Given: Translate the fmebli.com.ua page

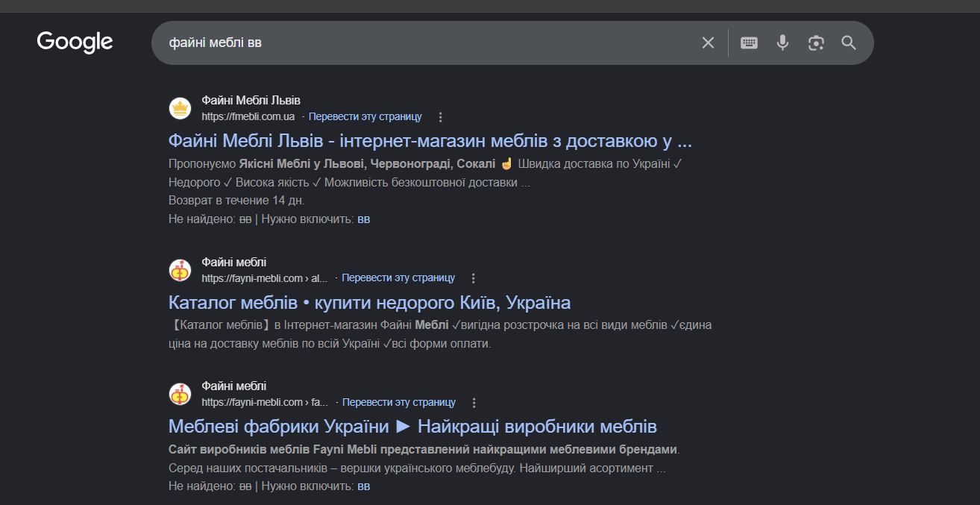Looking at the screenshot, I should (x=365, y=116).
